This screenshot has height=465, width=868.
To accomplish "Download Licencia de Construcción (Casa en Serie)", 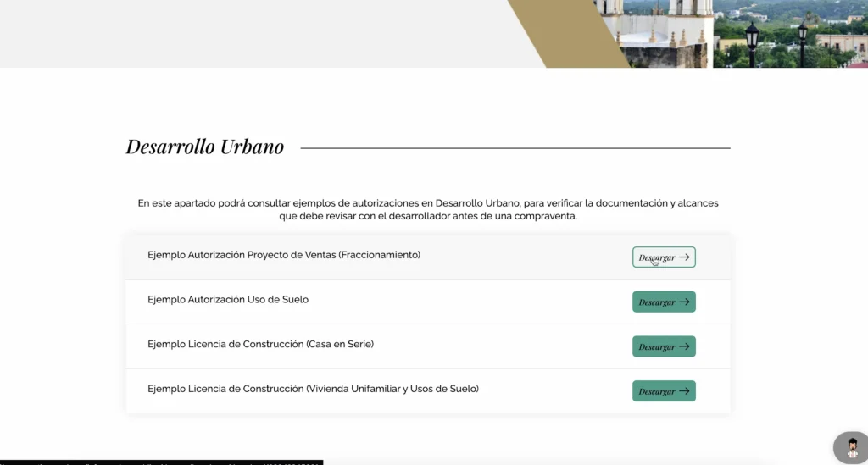I will pyautogui.click(x=664, y=346).
